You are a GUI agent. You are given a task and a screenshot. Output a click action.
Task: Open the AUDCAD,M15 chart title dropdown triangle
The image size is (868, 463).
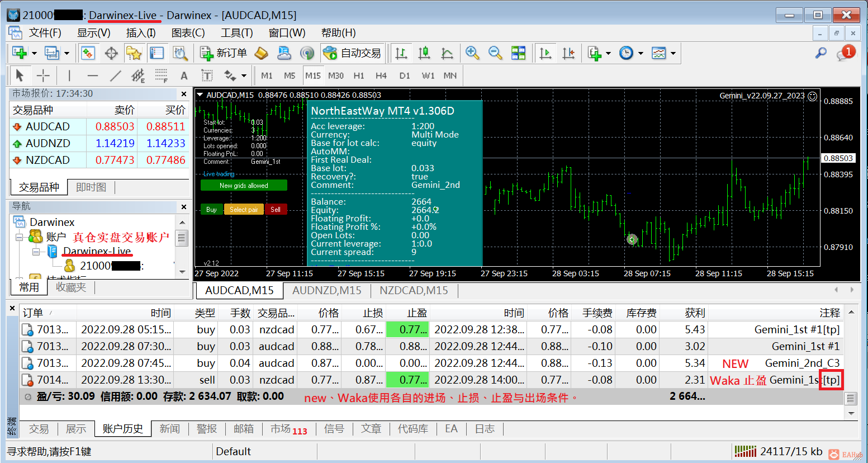(200, 95)
